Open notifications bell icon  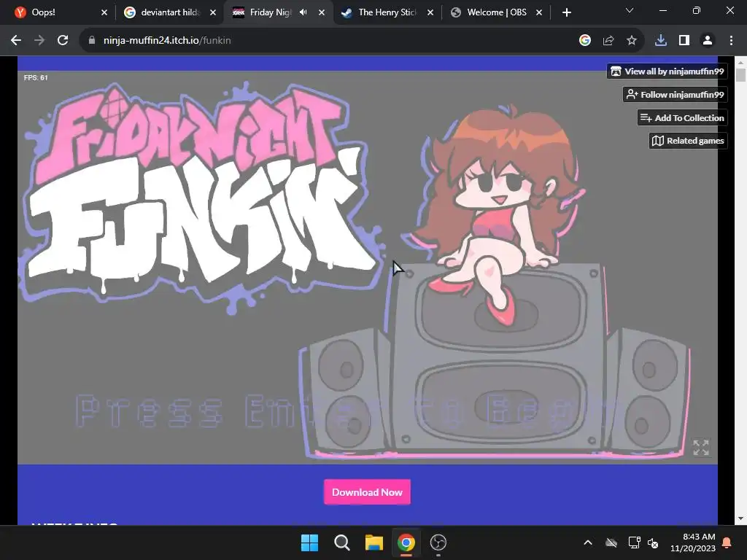727,542
